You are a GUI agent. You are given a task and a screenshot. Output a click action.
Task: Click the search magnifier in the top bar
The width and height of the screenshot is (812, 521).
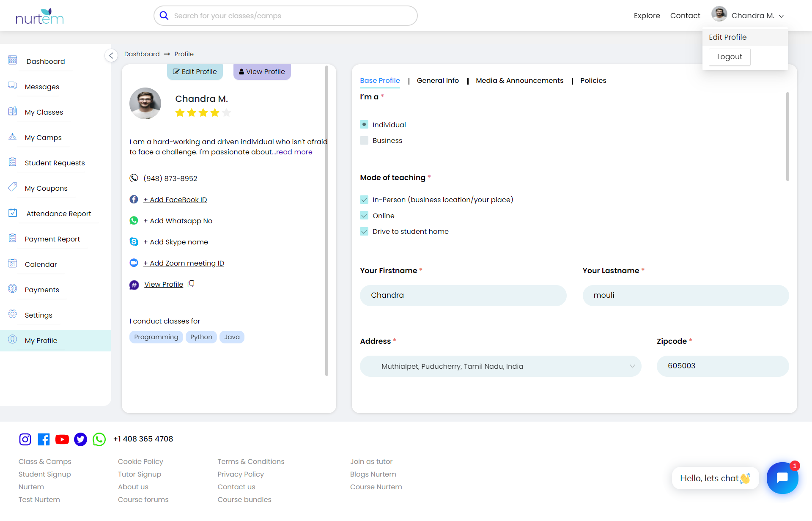tap(164, 15)
